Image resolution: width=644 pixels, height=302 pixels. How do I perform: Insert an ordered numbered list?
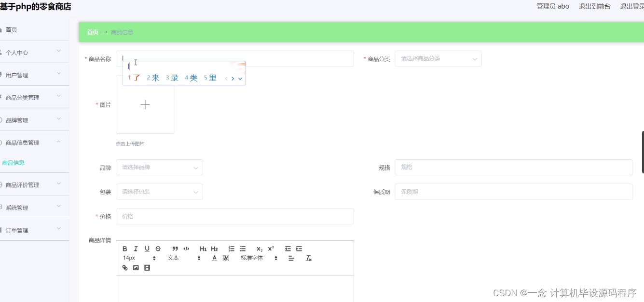[x=232, y=249]
